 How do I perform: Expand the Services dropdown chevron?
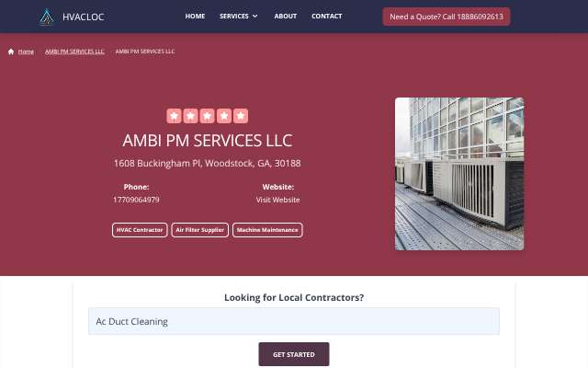pyautogui.click(x=255, y=17)
